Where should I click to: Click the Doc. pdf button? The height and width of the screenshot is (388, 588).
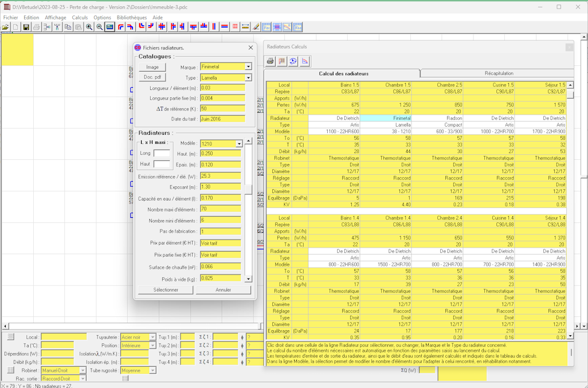pos(152,77)
